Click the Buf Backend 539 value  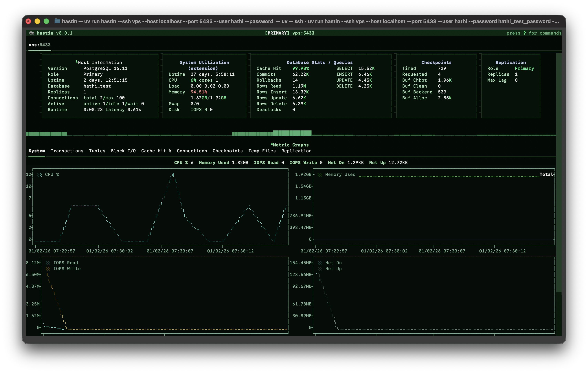point(442,92)
